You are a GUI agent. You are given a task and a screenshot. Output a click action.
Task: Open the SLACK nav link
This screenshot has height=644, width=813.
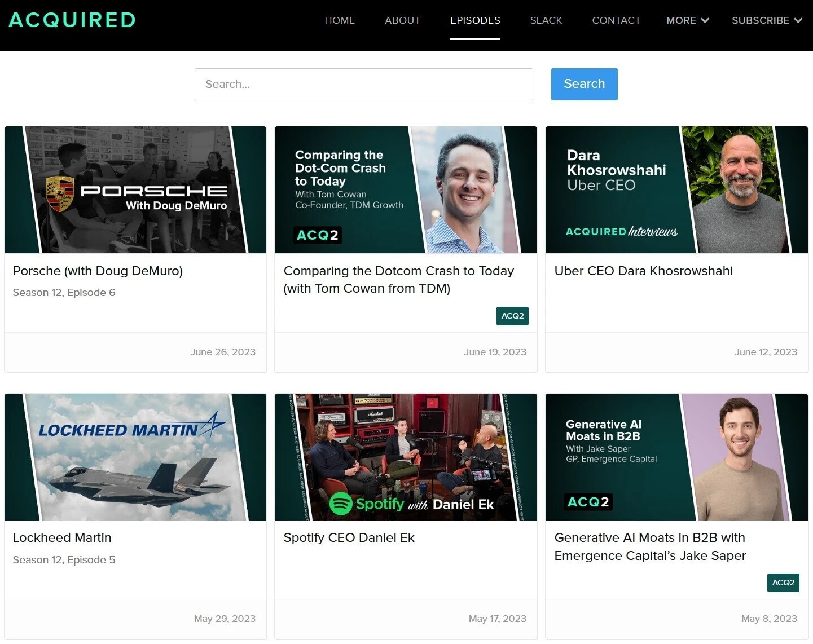[546, 20]
